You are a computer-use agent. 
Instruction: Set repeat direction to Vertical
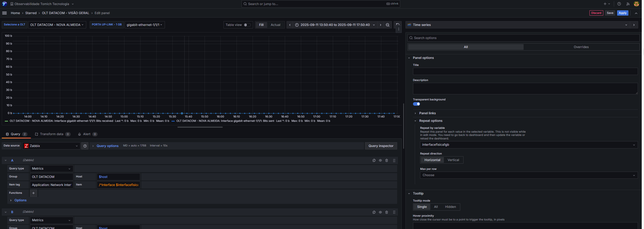453,160
